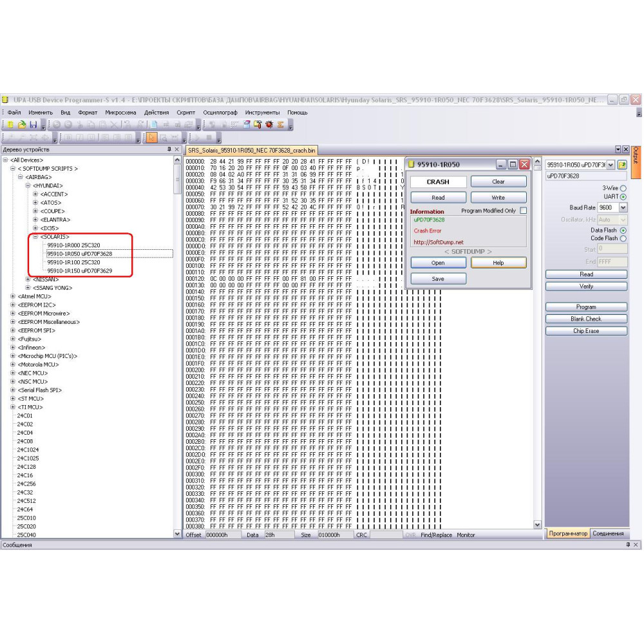Expand the <ACCENT> tree node
This screenshot has width=644, height=644.
tap(35, 194)
